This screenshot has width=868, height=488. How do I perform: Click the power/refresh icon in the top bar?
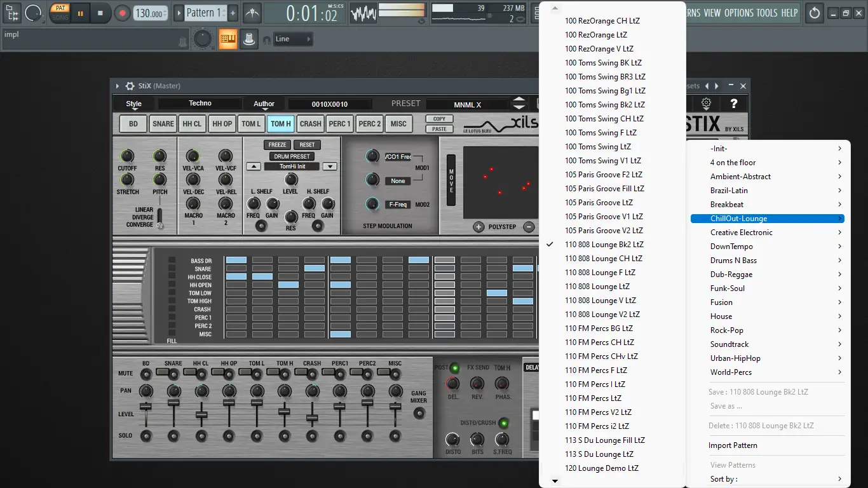pos(815,13)
